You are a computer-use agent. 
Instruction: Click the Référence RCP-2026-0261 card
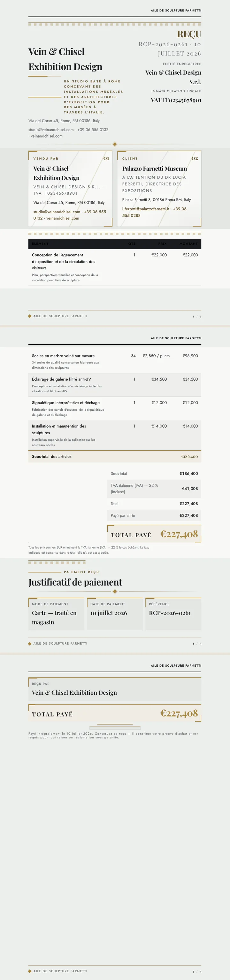tap(173, 614)
